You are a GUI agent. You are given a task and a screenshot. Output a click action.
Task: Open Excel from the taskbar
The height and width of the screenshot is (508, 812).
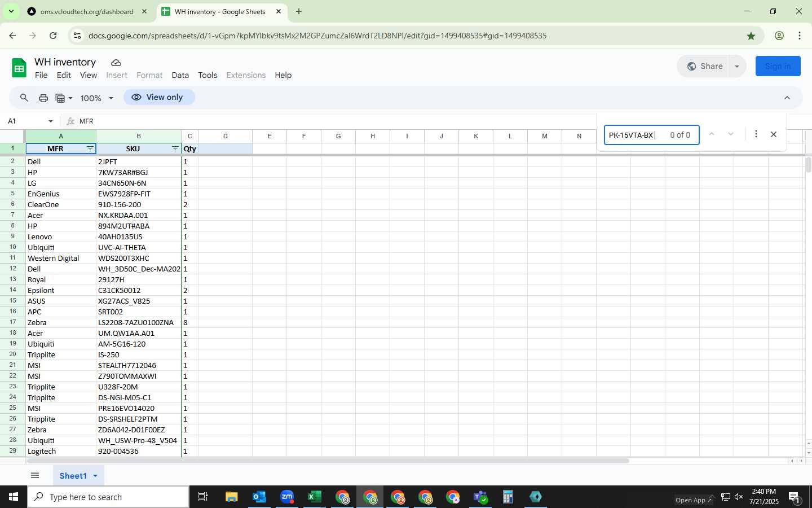pos(315,497)
